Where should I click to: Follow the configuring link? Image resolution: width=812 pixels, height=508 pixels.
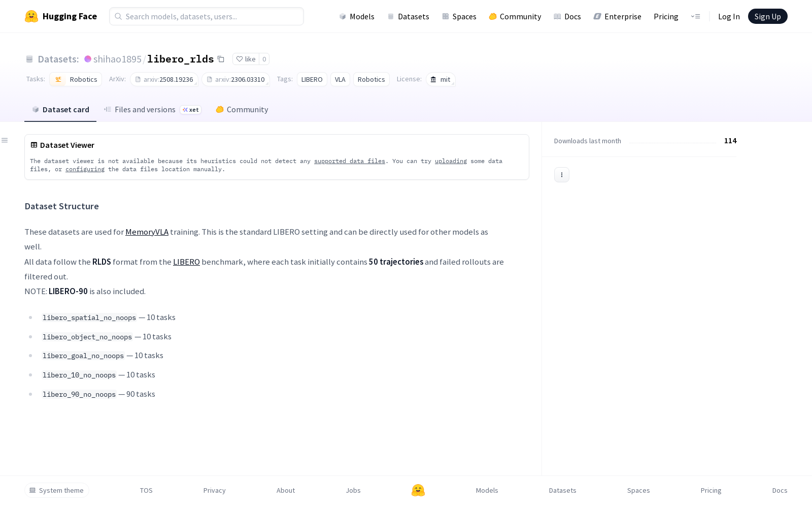[85, 169]
